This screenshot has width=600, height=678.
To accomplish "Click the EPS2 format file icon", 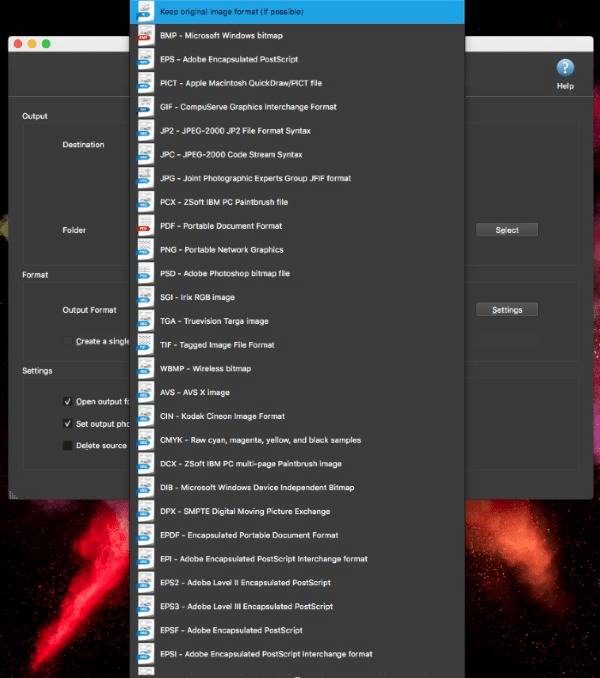I will [145, 582].
